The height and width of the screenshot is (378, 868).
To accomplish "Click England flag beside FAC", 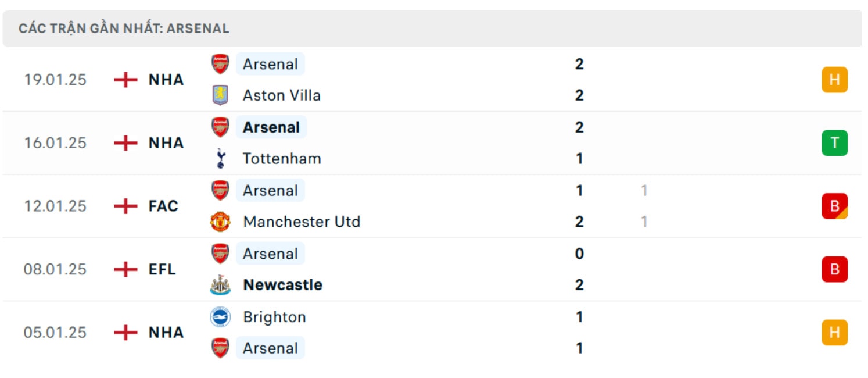I will pos(125,206).
